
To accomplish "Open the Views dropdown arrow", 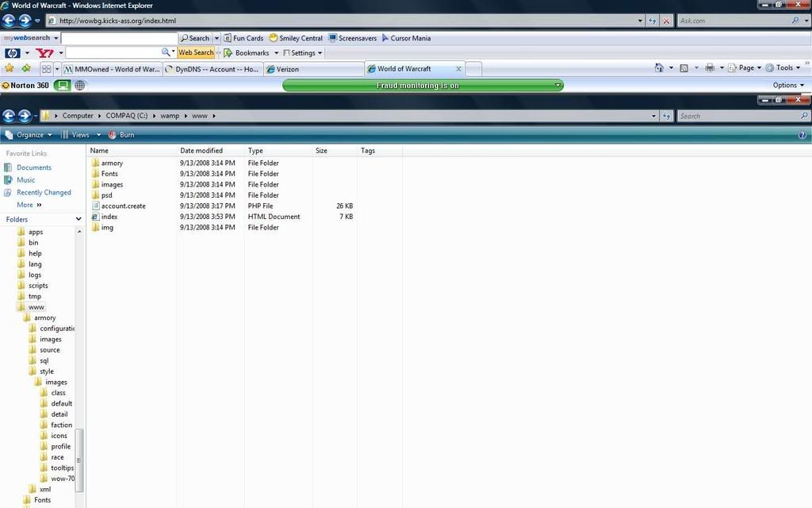I will (98, 135).
